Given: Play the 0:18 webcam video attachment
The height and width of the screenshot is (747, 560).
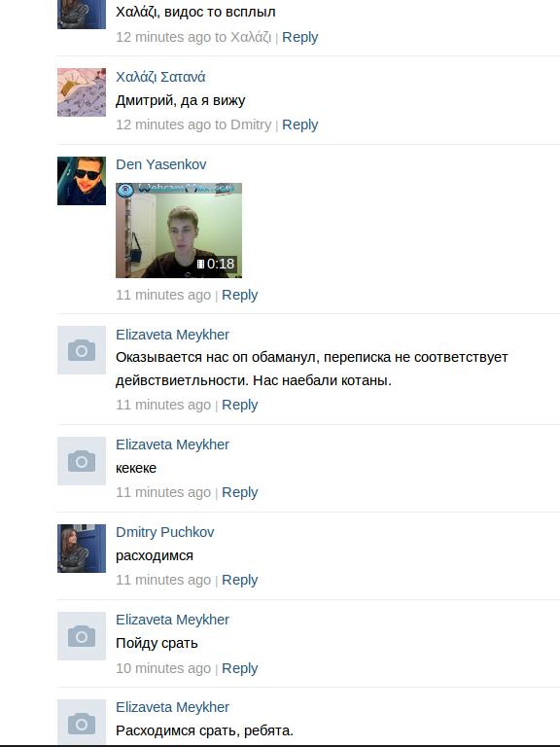Looking at the screenshot, I should point(179,231).
